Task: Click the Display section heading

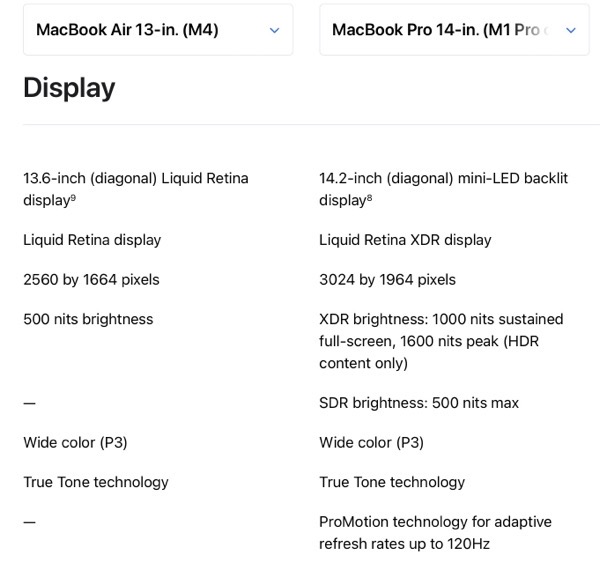Action: [x=69, y=88]
